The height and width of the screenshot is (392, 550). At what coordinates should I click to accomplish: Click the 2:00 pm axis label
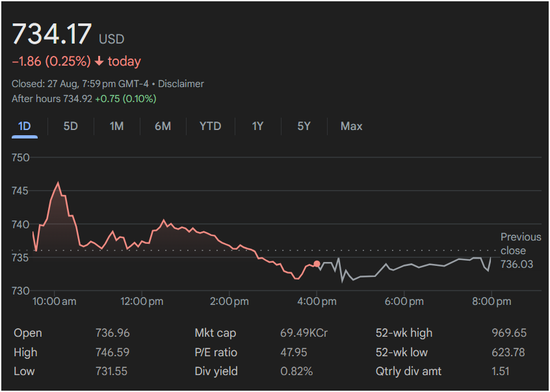click(229, 302)
